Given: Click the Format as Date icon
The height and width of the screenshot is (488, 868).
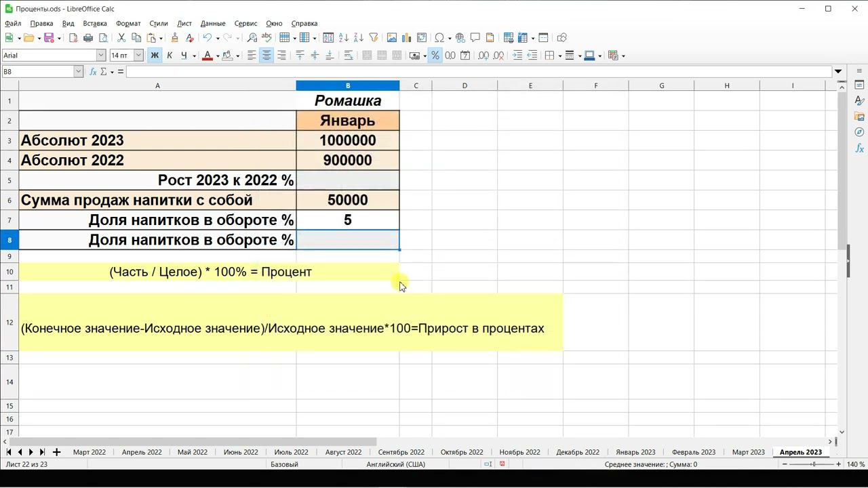Looking at the screenshot, I should click(x=465, y=56).
